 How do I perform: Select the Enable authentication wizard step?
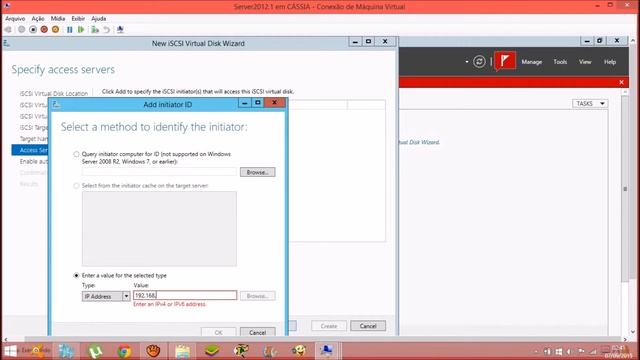33,162
